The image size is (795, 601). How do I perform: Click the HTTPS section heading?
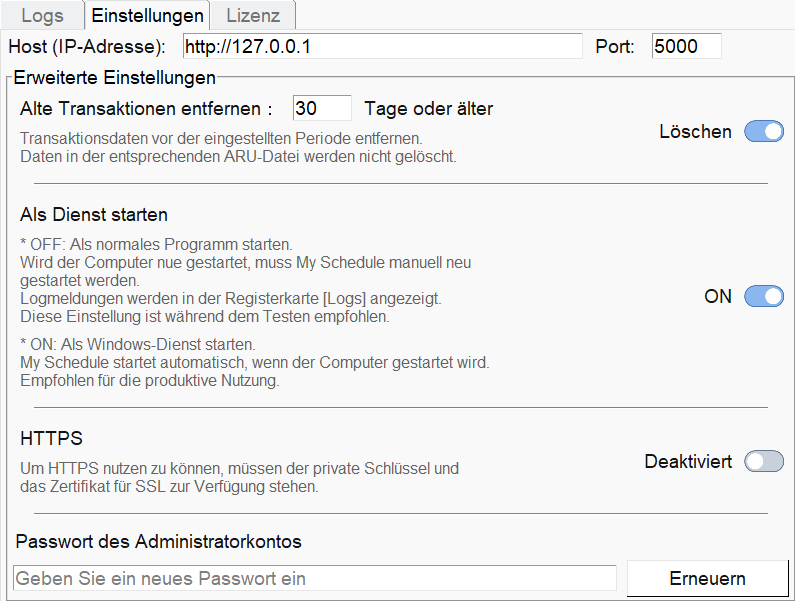click(x=51, y=439)
